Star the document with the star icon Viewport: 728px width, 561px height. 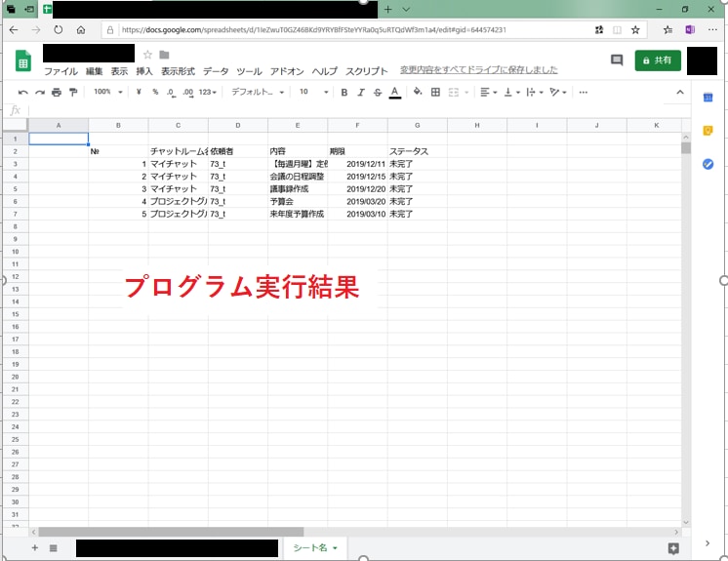[x=147, y=55]
